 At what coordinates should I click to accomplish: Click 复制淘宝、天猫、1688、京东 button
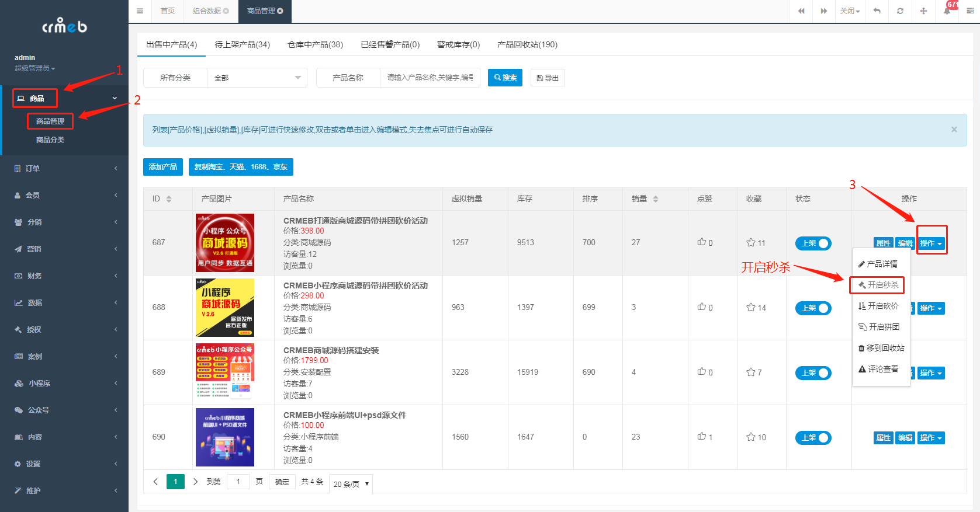[x=241, y=167]
